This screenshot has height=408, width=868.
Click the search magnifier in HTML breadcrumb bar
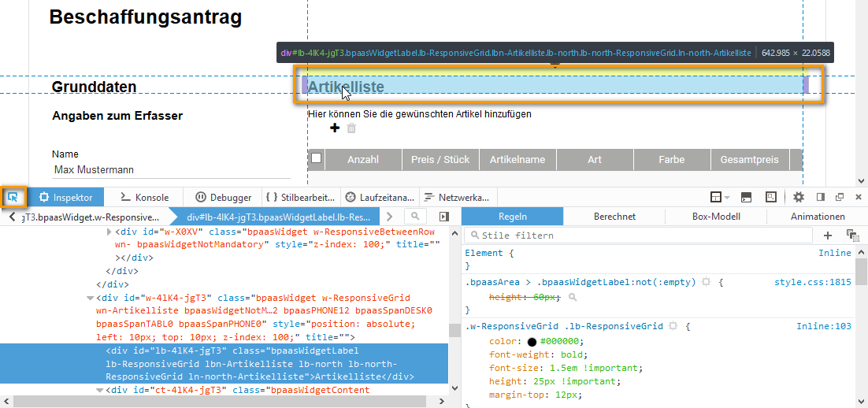pos(414,216)
